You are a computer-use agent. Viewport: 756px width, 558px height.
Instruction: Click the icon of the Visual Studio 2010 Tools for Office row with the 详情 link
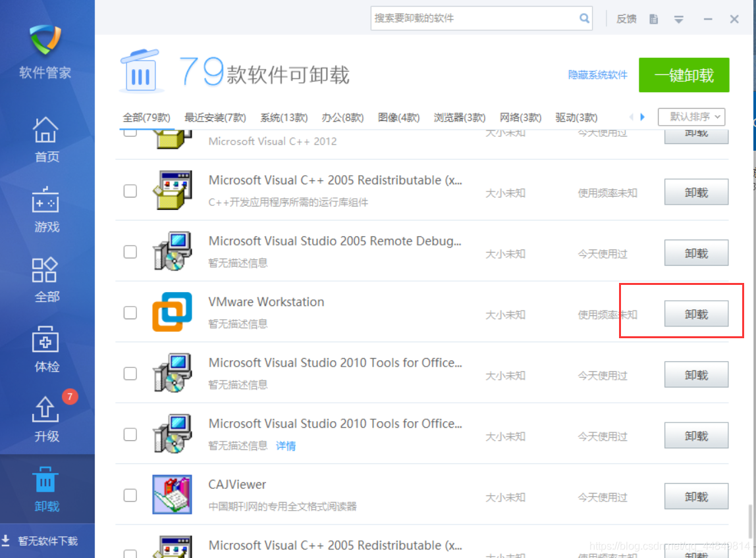[x=172, y=434]
